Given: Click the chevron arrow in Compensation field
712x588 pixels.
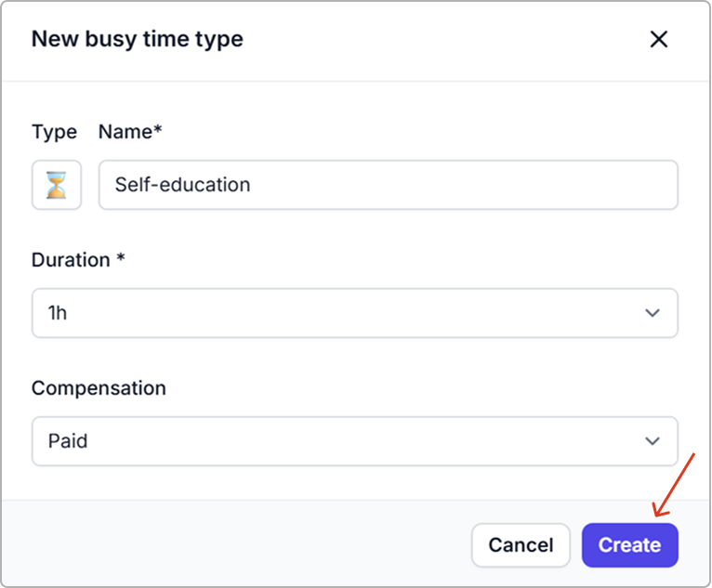Looking at the screenshot, I should 653,441.
